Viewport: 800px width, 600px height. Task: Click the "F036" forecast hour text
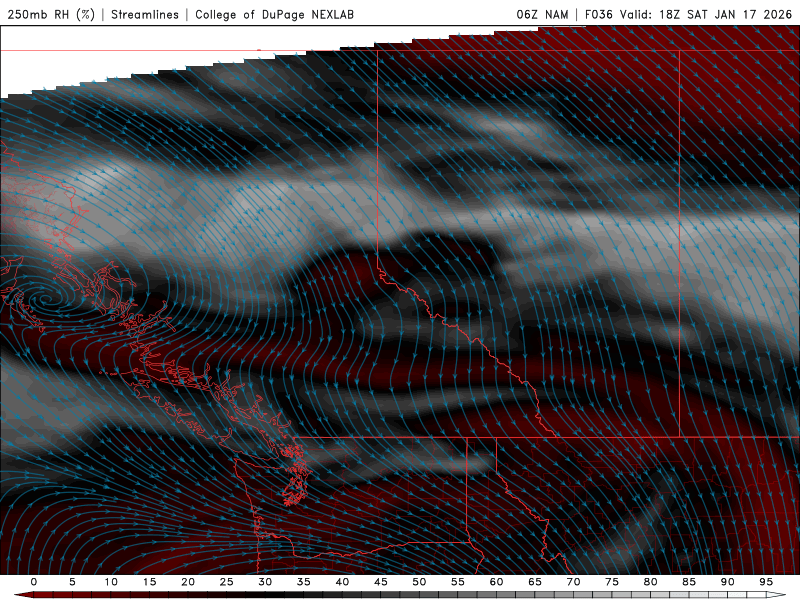point(598,15)
